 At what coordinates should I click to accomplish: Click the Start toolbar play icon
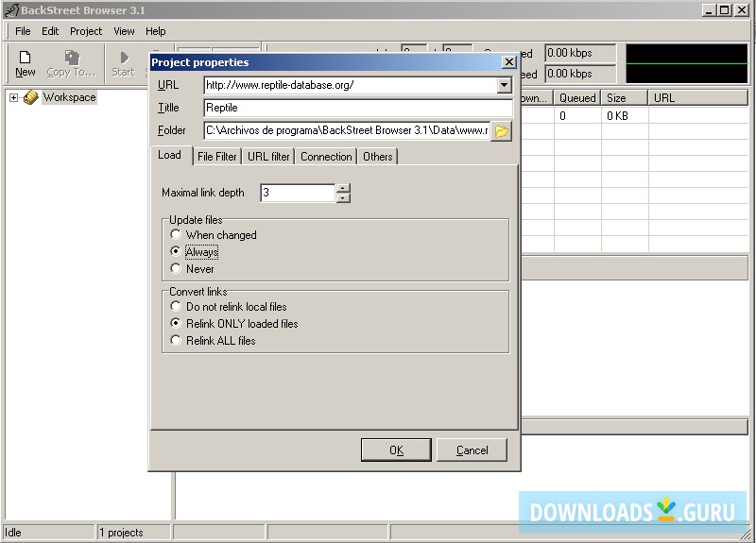point(124,58)
